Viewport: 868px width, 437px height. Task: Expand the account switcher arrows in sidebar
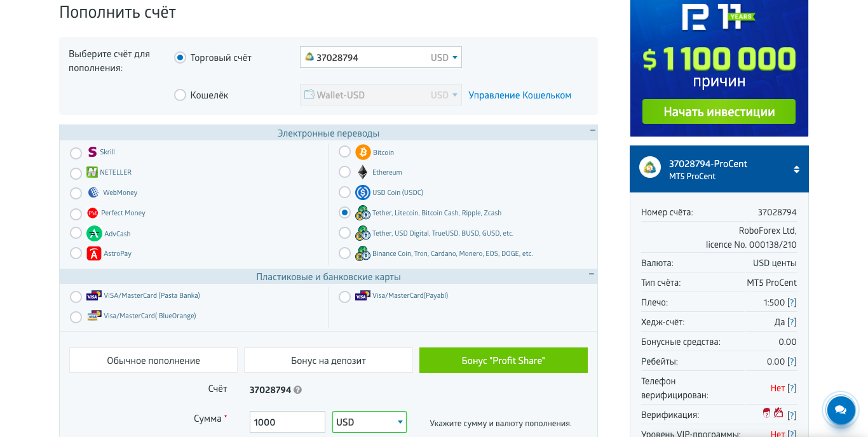pyautogui.click(x=797, y=170)
